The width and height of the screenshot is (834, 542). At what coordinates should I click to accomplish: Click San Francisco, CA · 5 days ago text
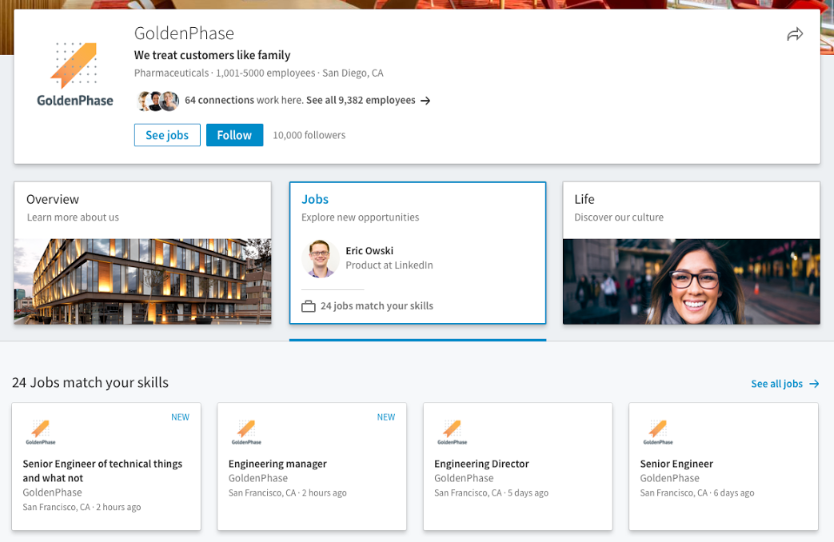[x=491, y=493]
